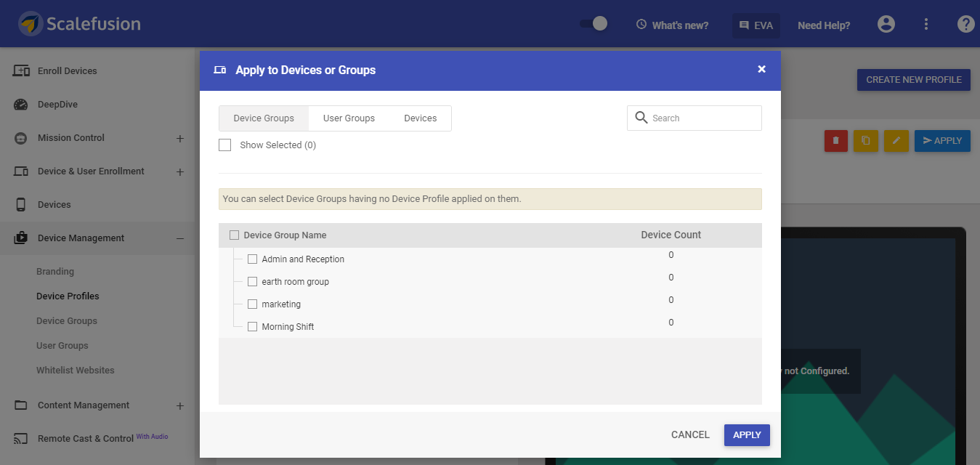Check the marketing group checkbox

(253, 304)
